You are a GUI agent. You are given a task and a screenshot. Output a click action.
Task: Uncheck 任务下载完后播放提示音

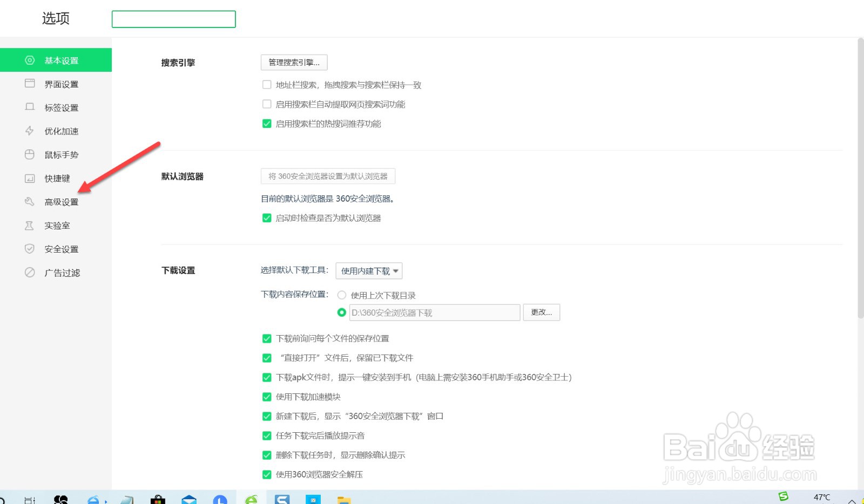pos(267,435)
